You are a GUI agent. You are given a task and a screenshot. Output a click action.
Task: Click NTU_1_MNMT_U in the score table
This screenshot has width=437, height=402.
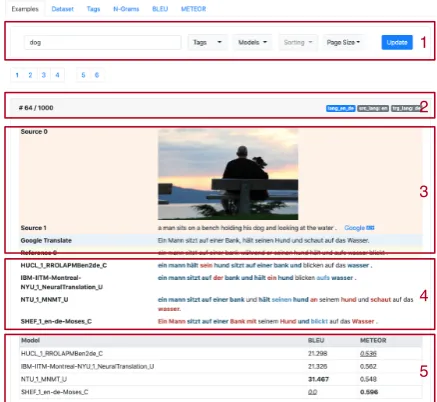44,379
